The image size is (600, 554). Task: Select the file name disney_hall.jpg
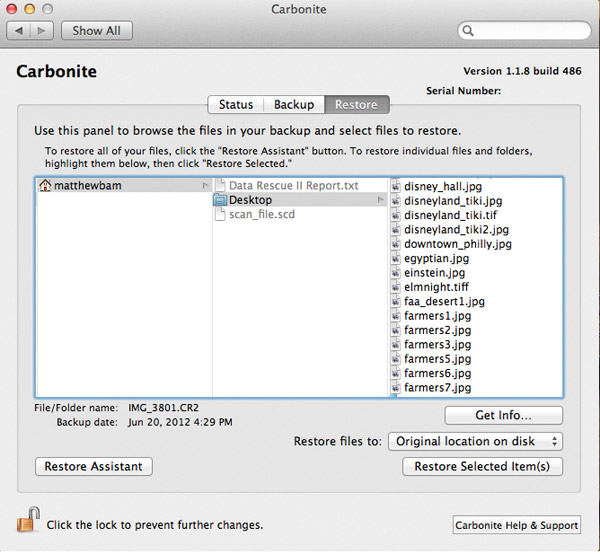pos(443,186)
